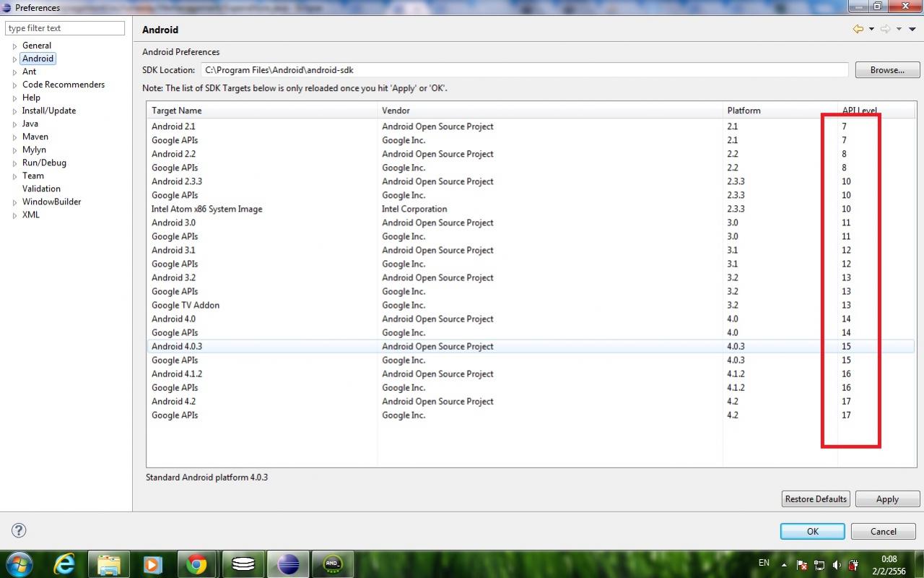
Task: Sort by Vendor column header
Action: [x=550, y=111]
